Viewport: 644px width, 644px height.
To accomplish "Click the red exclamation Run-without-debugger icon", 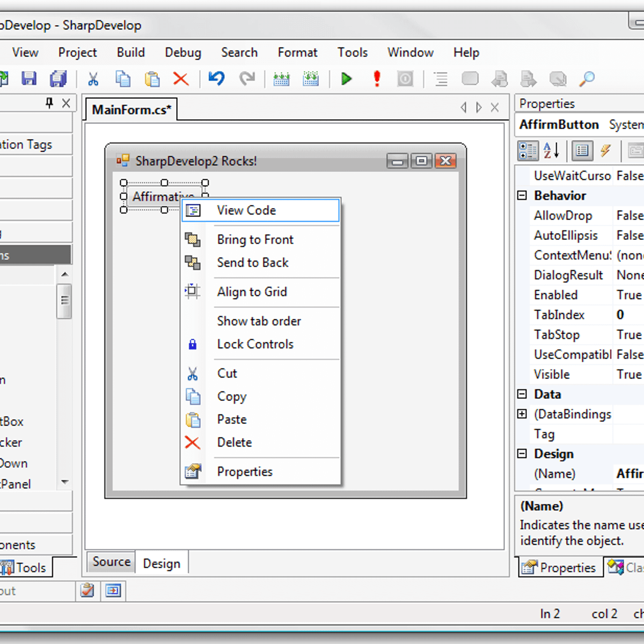I will [377, 79].
